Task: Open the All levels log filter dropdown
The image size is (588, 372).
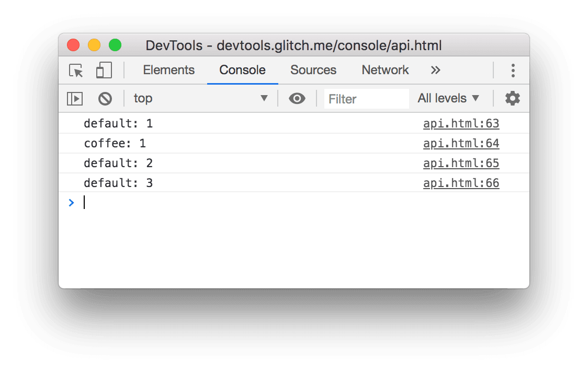Action: 448,98
